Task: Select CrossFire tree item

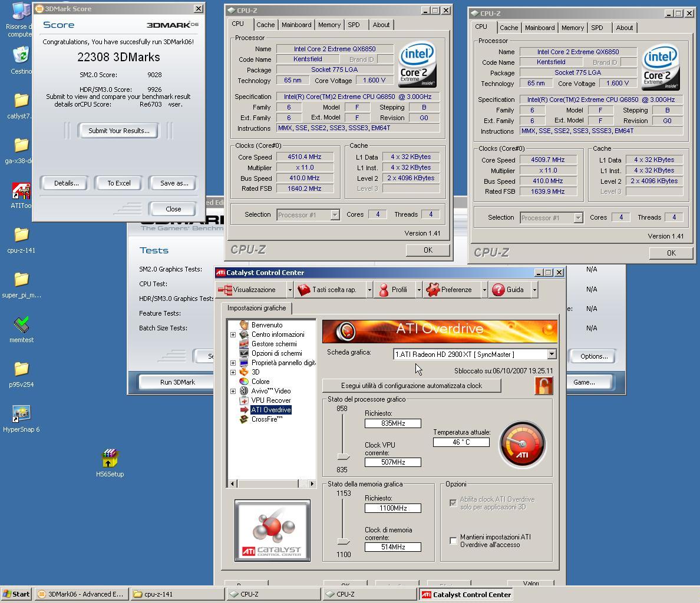Action: 266,419
